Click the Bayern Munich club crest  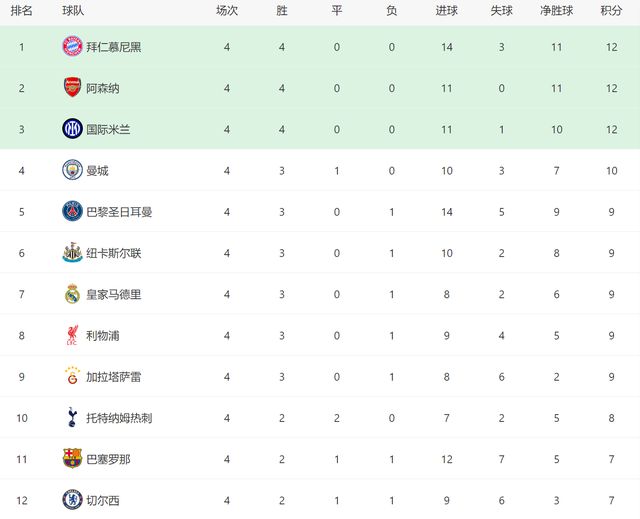tap(72, 47)
